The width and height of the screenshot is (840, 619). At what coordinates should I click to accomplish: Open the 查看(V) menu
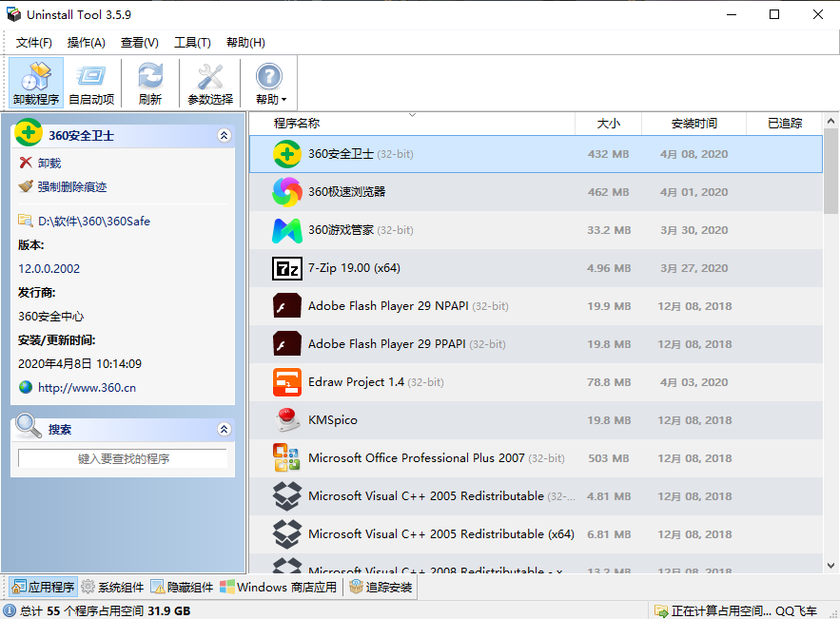pos(139,42)
